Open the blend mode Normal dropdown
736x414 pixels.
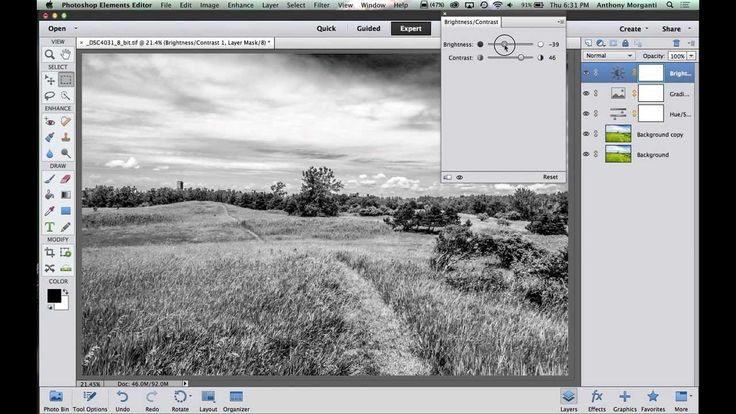tap(609, 56)
